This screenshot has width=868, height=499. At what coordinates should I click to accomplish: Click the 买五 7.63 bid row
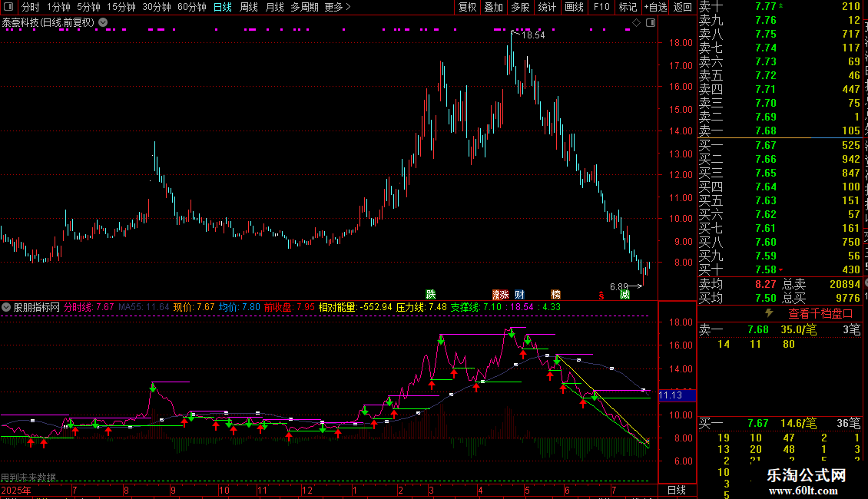[x=780, y=200]
